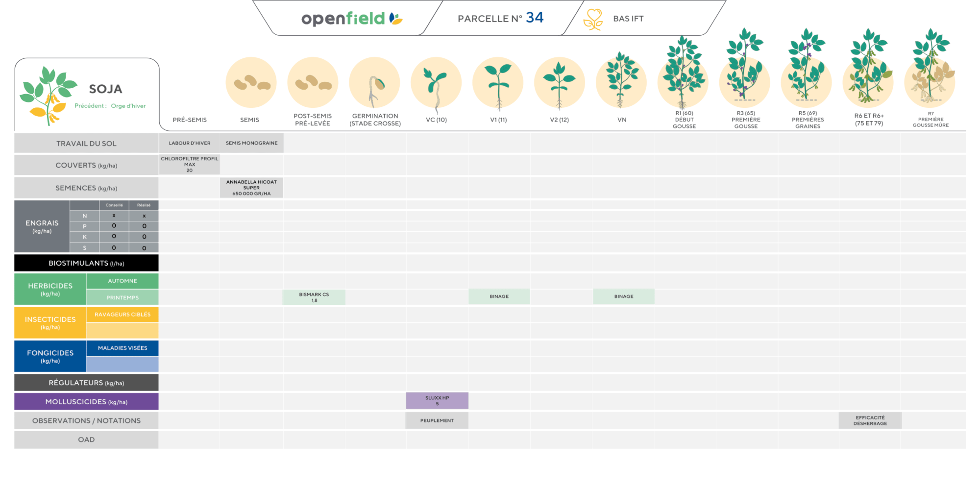Open the Parcelle N° 34 tab
The width and height of the screenshot is (980, 490).
(500, 19)
